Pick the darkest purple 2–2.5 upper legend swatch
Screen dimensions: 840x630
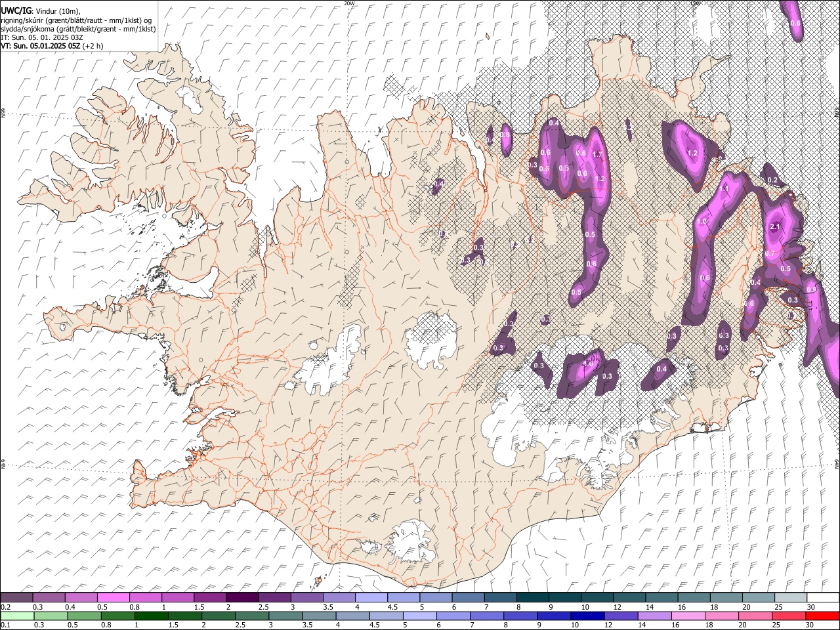(241, 598)
